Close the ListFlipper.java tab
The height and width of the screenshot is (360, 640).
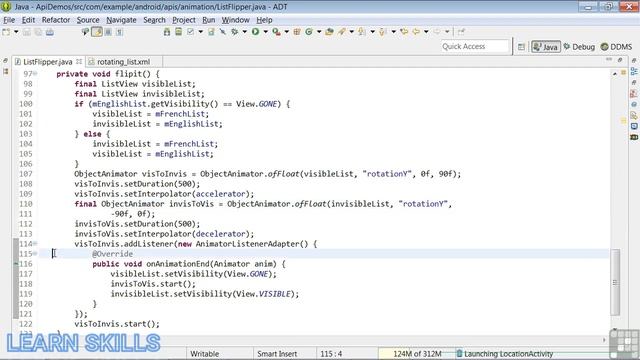[79, 62]
